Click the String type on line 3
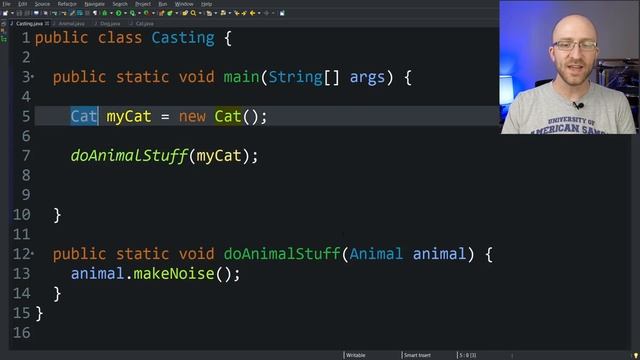Screen dimensions: 640x360 click(296, 77)
